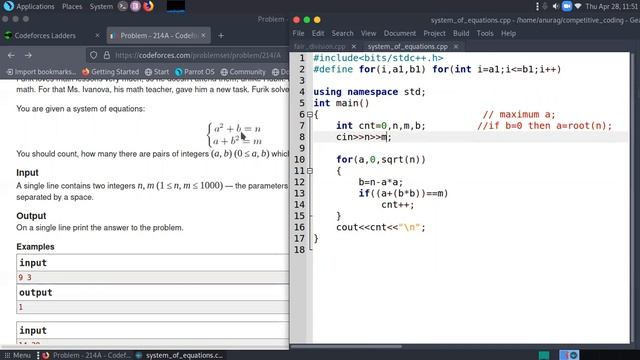Open the volume control in system tray

pos(556,6)
